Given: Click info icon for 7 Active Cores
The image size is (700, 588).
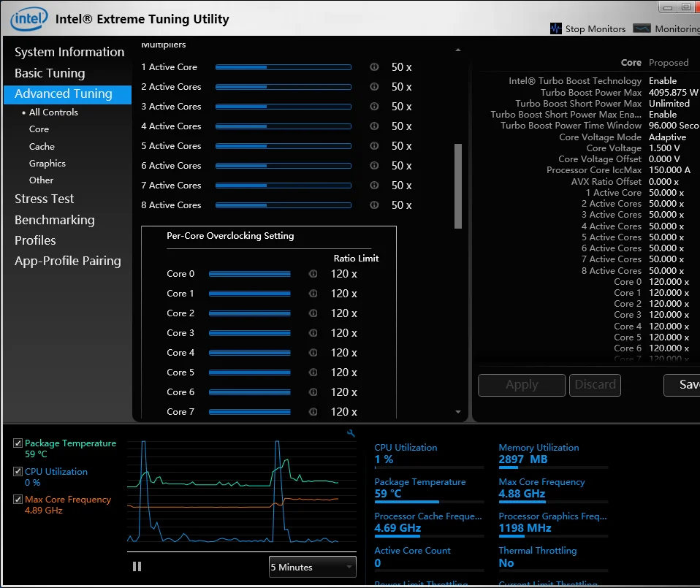Looking at the screenshot, I should pos(374,185).
